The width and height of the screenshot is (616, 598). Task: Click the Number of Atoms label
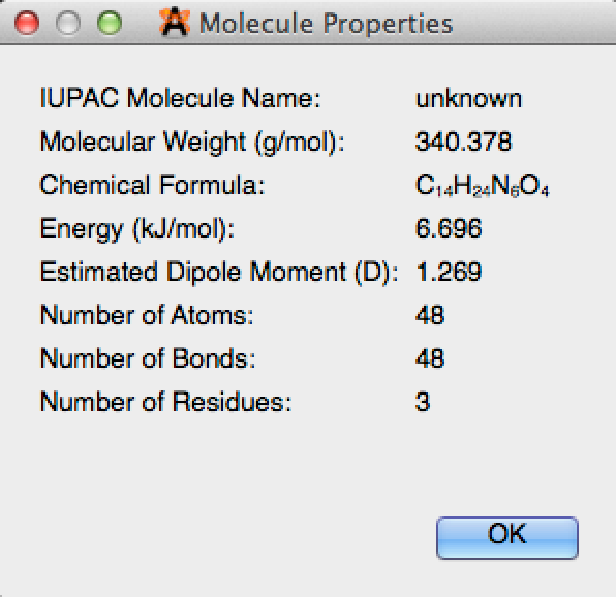(x=147, y=316)
